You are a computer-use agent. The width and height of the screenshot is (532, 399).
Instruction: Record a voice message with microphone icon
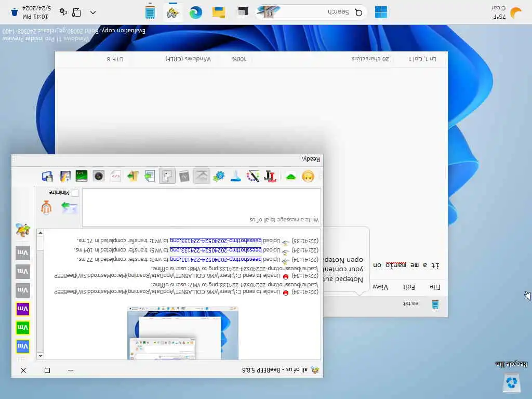coord(46,208)
